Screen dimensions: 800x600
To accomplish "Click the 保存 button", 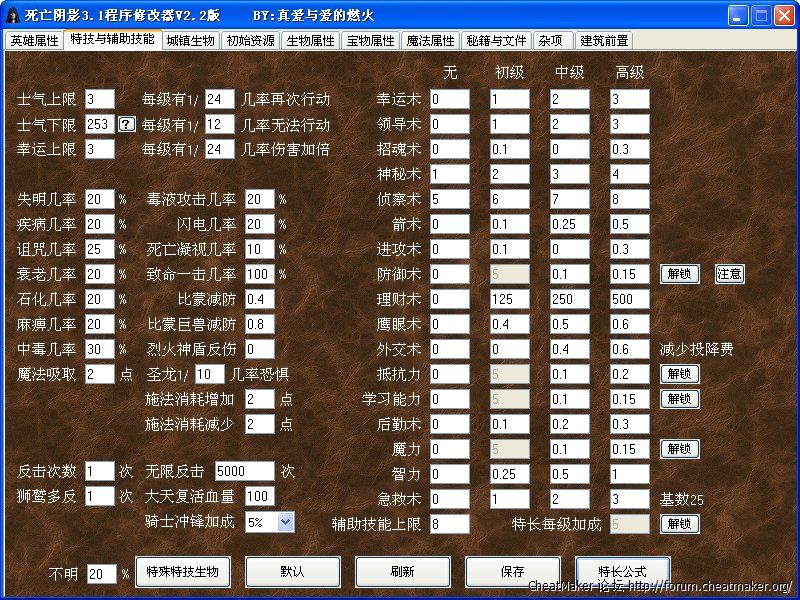I will click(513, 572).
